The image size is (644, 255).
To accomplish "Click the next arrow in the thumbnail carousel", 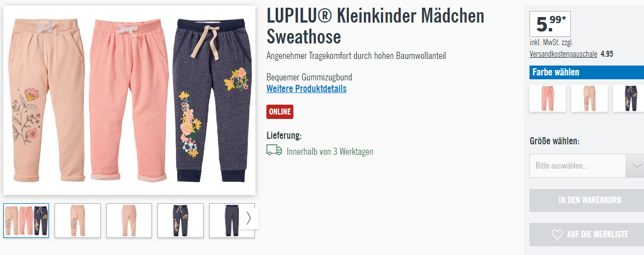I will [x=249, y=219].
